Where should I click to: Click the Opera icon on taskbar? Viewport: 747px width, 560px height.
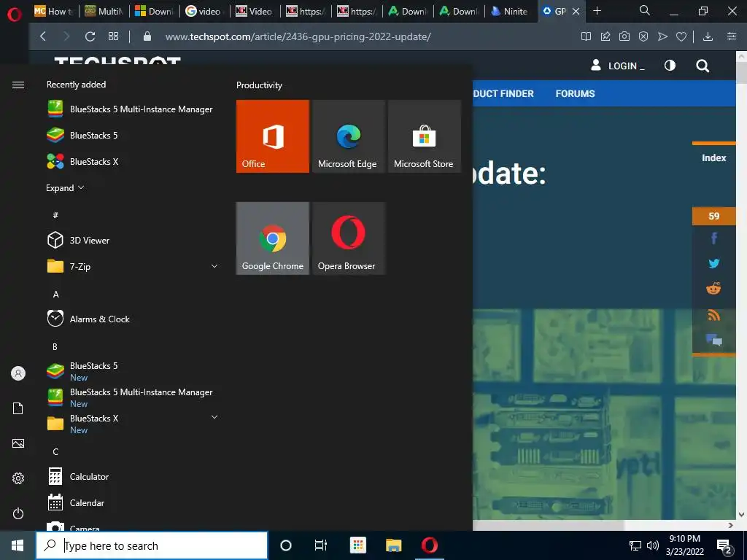[x=429, y=545]
